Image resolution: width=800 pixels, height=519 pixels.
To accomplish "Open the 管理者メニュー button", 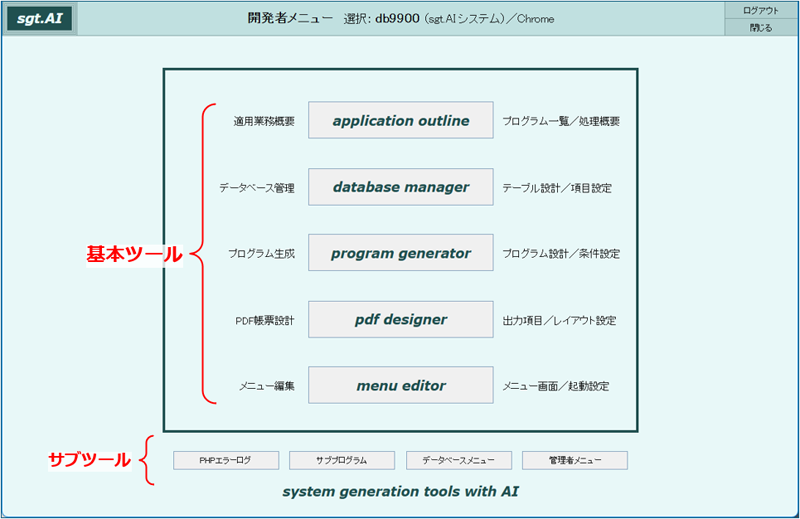I will (x=574, y=460).
